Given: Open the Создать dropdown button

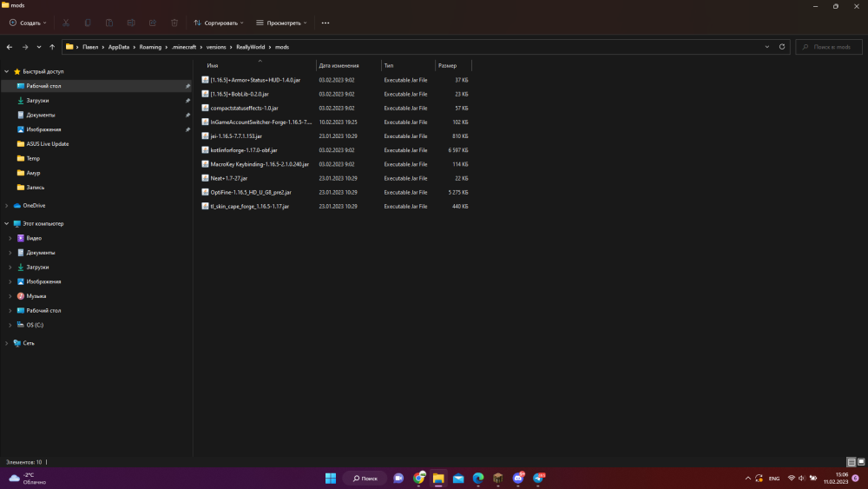Looking at the screenshot, I should coord(28,23).
